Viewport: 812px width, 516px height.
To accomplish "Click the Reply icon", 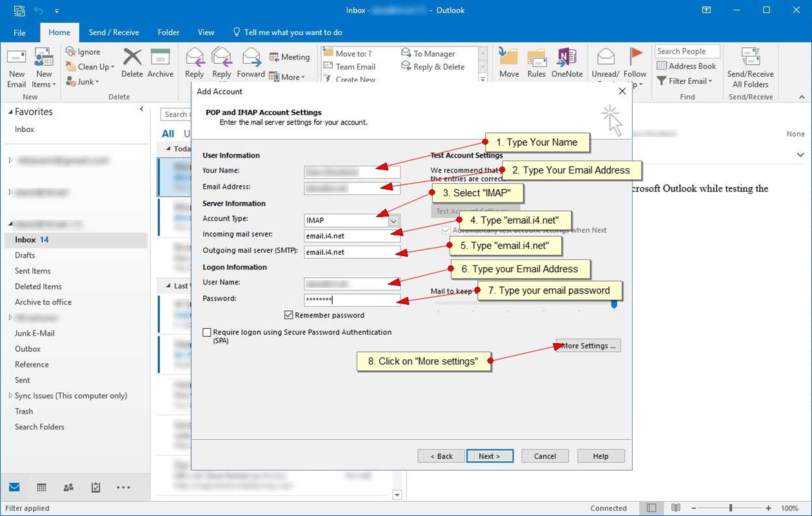I will coord(194,63).
